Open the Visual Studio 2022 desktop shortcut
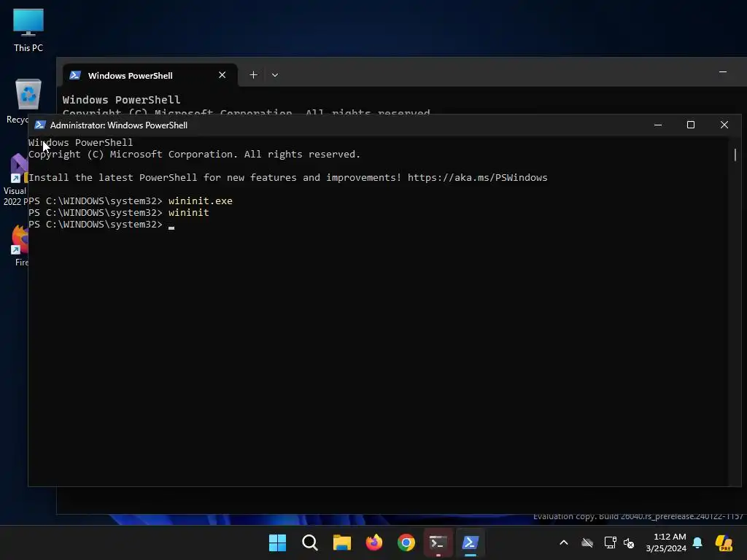 point(17,179)
